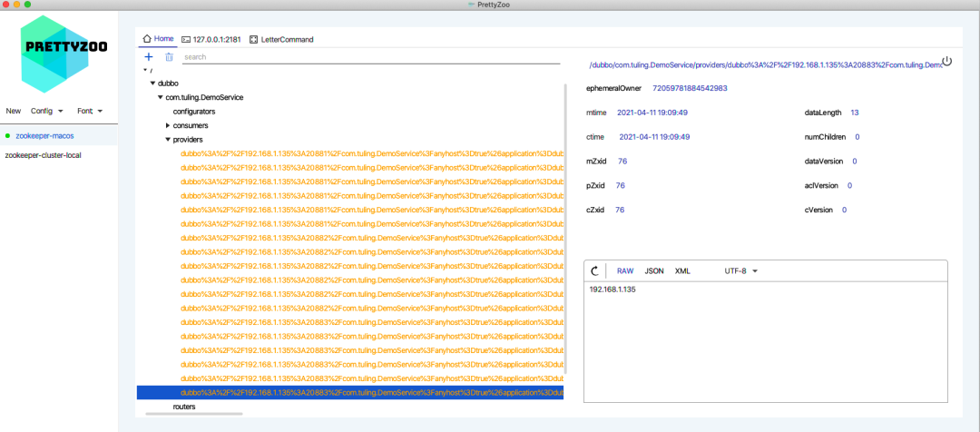
Task: Click the node data text 192.168.1.135
Action: 612,290
